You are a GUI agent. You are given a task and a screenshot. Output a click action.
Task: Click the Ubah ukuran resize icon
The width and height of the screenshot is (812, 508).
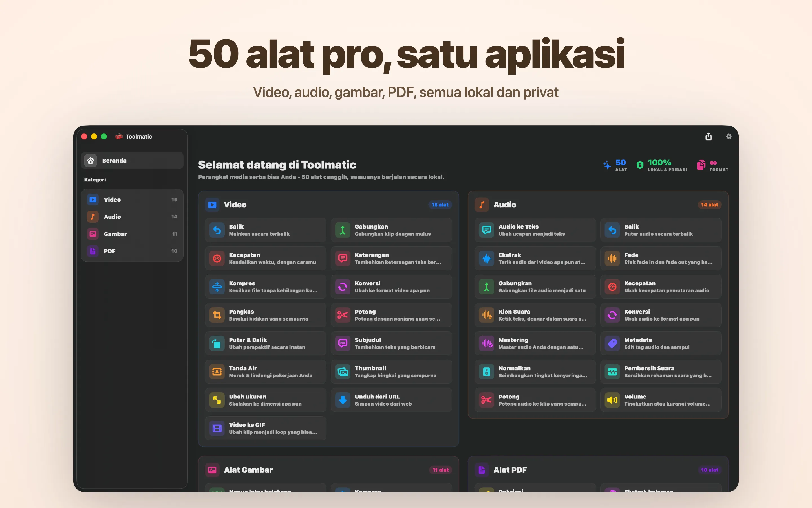tap(217, 400)
